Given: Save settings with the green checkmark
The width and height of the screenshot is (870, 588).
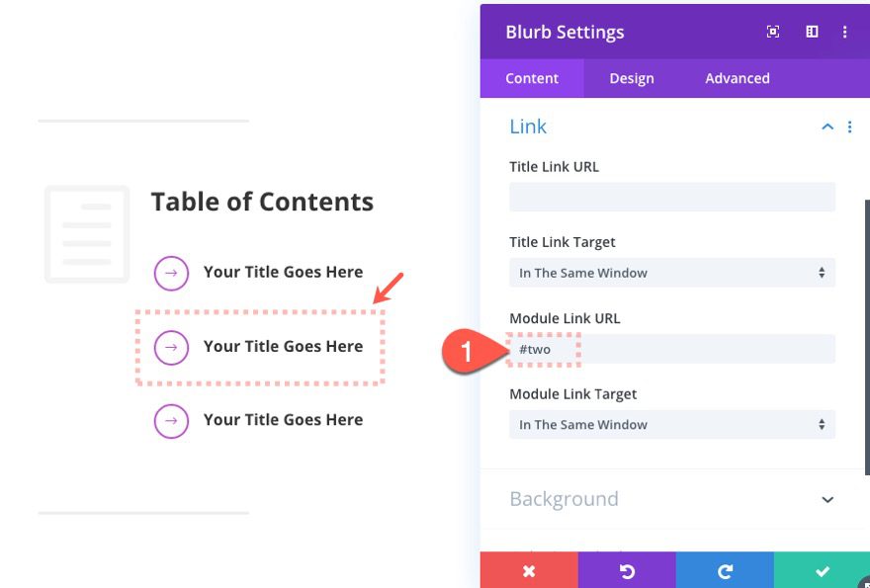Looking at the screenshot, I should [822, 570].
